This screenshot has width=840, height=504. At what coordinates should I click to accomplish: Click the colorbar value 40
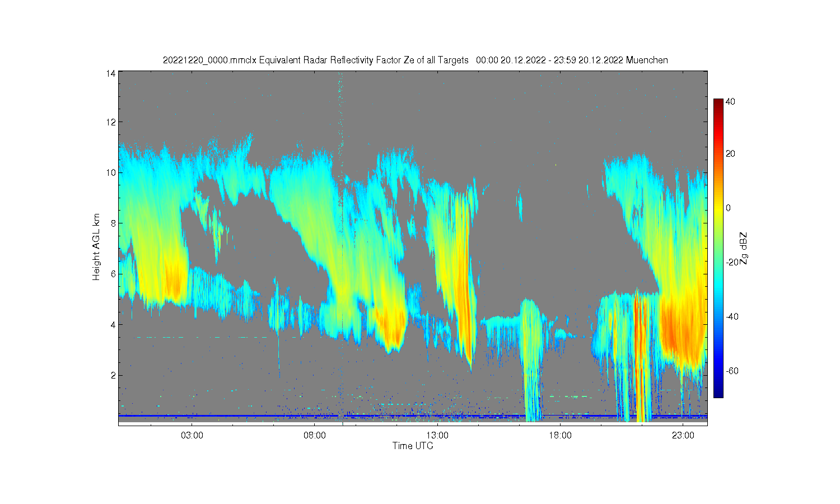[730, 102]
